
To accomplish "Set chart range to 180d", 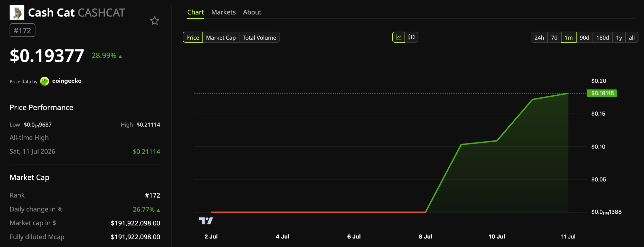I will pyautogui.click(x=602, y=37).
